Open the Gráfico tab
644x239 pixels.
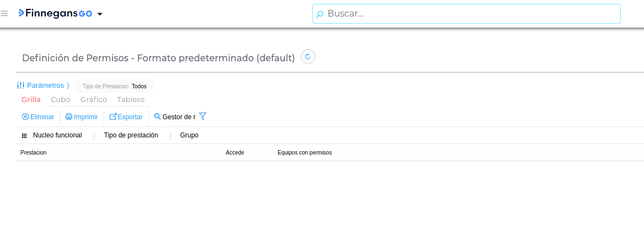(x=94, y=100)
